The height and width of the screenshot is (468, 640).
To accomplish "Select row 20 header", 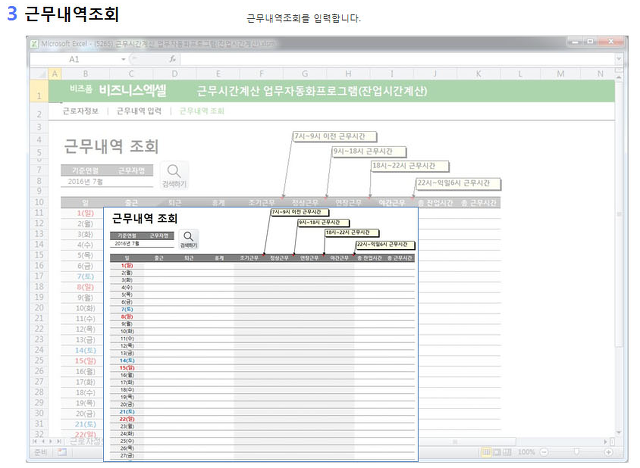I will coord(39,308).
